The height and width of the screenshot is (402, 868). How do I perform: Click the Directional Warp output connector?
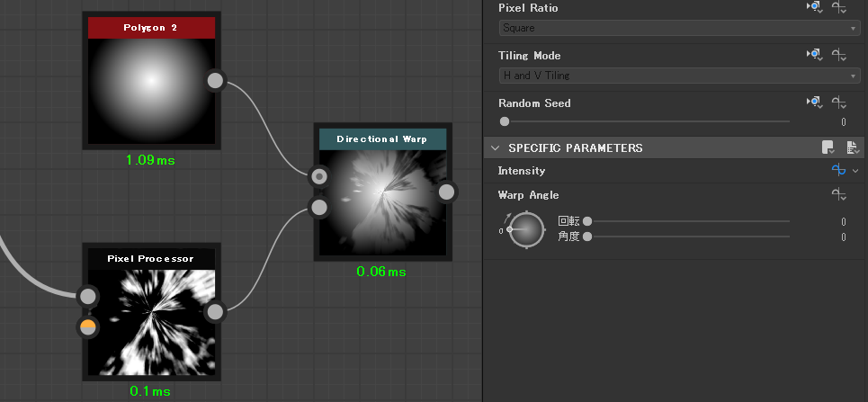tap(447, 192)
